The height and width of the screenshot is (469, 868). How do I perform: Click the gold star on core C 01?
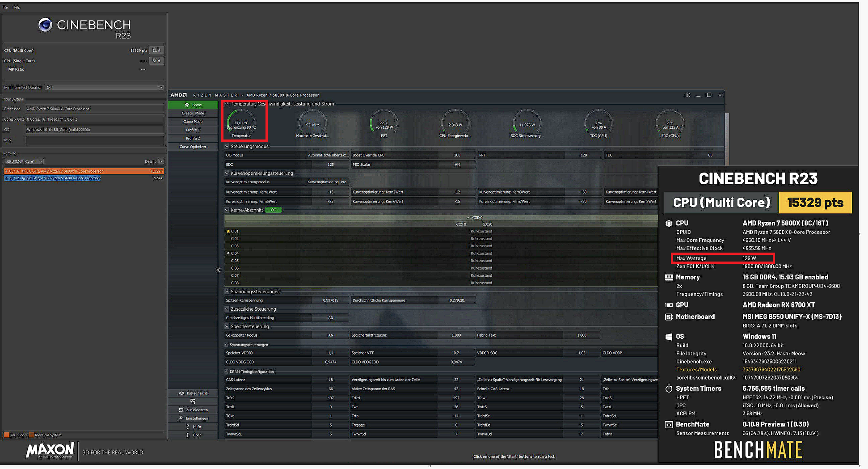(228, 231)
